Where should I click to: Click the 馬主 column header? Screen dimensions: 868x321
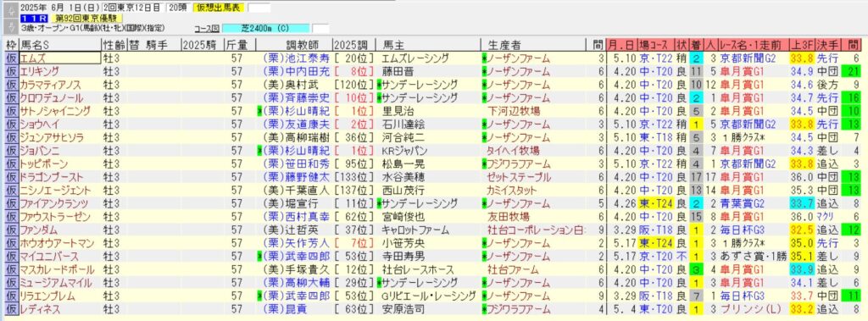427,45
